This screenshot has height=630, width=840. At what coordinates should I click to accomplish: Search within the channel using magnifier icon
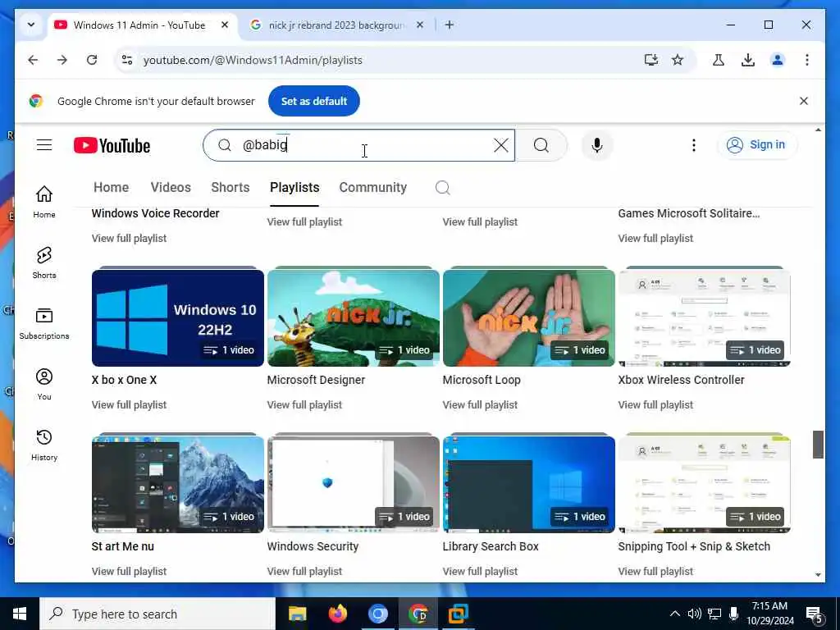click(442, 188)
